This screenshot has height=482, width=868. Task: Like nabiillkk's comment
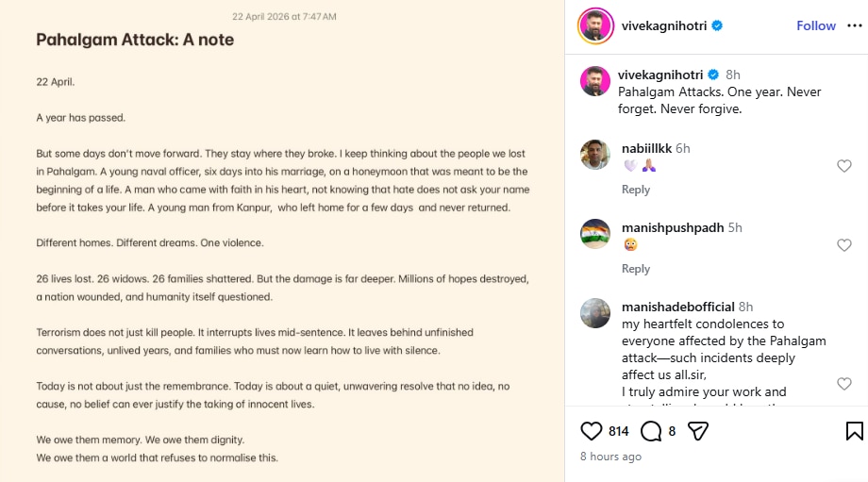844,166
